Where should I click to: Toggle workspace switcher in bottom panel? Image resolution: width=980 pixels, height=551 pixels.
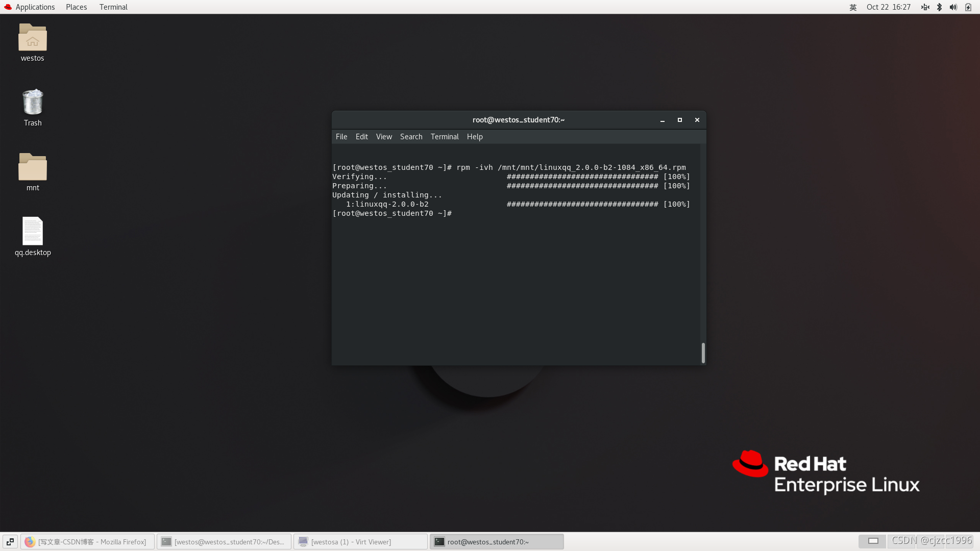pyautogui.click(x=873, y=541)
